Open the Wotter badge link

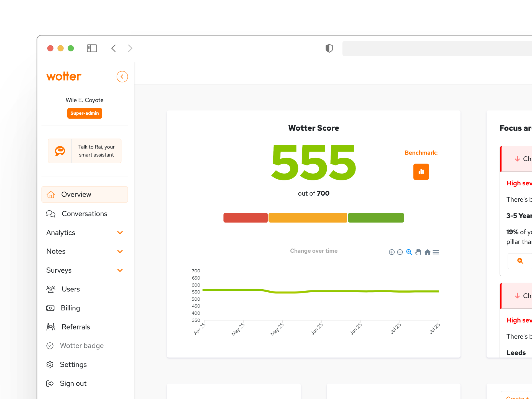[82, 346]
